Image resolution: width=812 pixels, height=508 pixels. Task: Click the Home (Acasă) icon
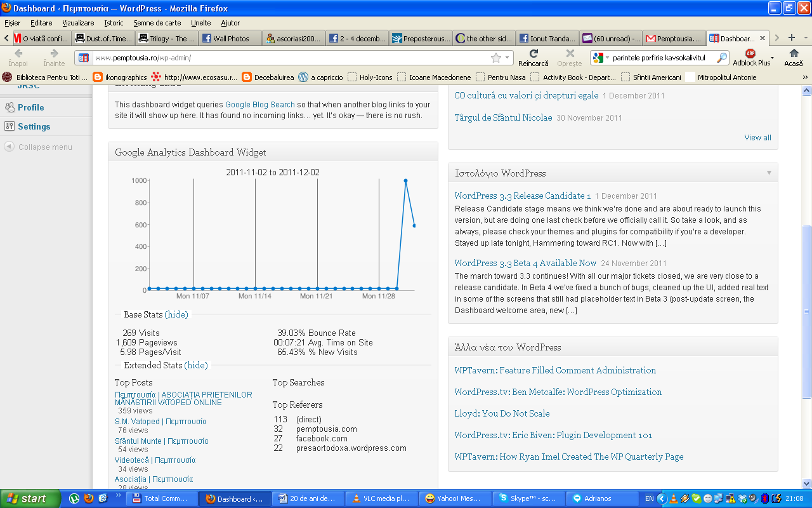(793, 54)
